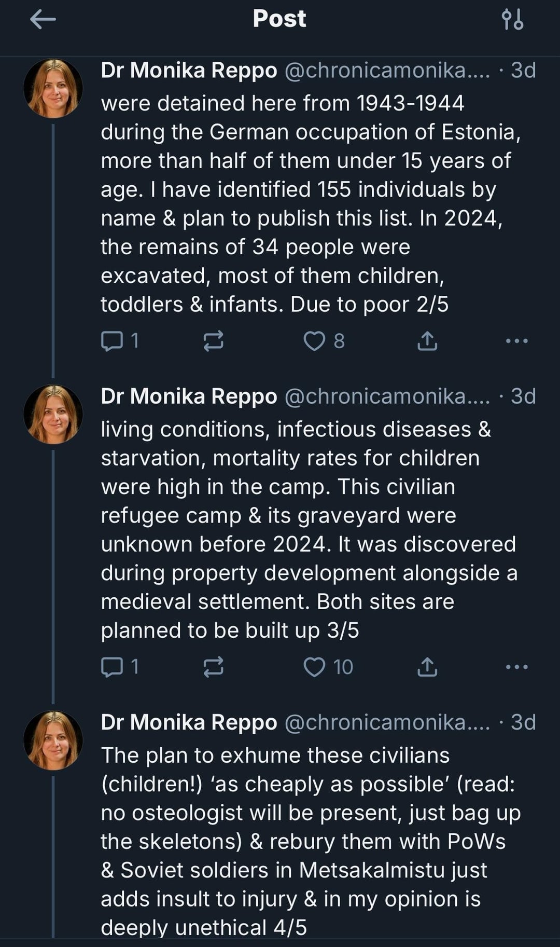Viewport: 560px width, 947px height.
Task: Open more options for 3/5 post
Action: coord(517,667)
